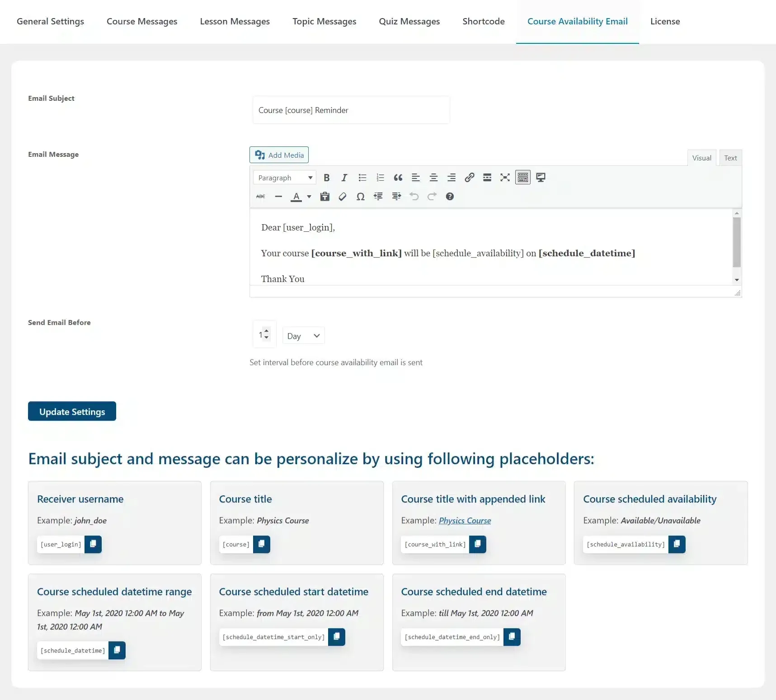This screenshot has width=776, height=700.
Task: Open the Paragraph style dropdown
Action: click(284, 177)
